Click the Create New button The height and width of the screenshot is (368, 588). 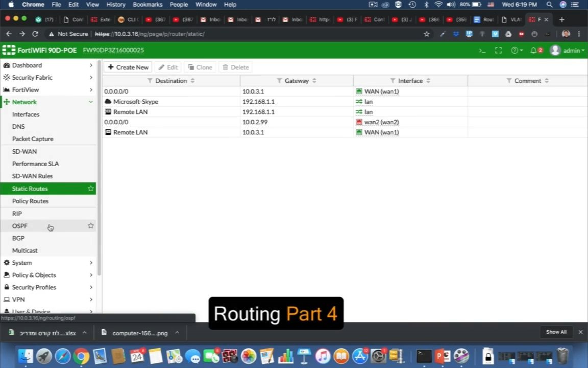(x=128, y=67)
